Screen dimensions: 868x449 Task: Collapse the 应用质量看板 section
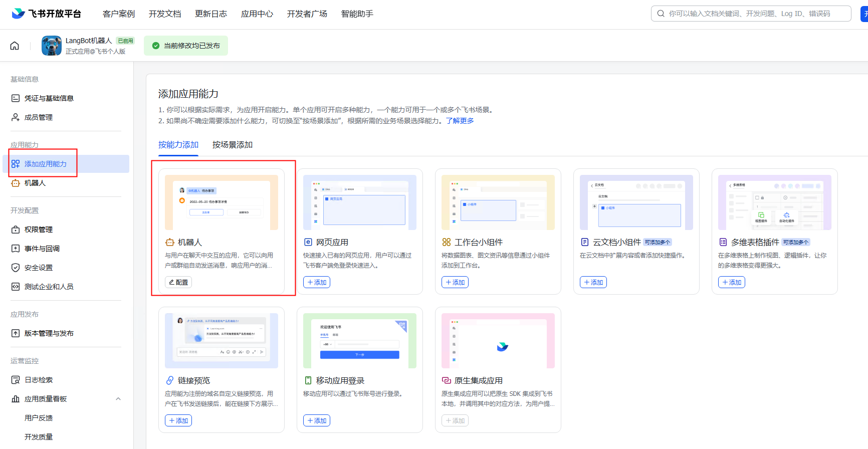tap(118, 399)
